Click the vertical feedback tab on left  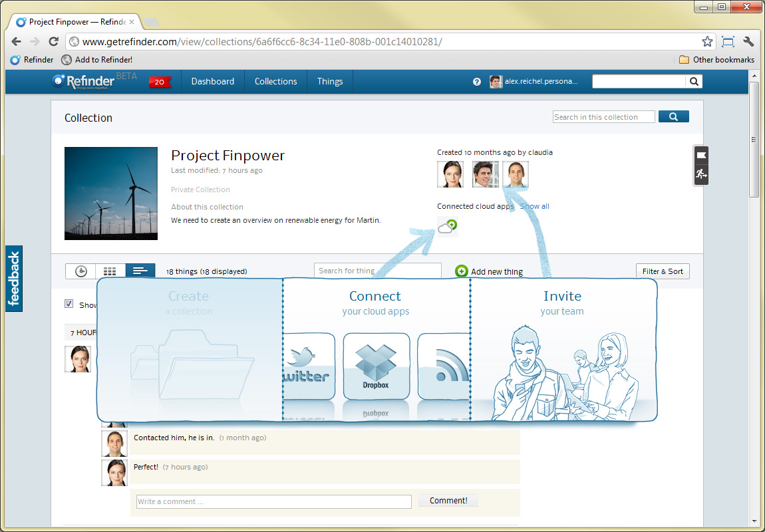(x=14, y=279)
